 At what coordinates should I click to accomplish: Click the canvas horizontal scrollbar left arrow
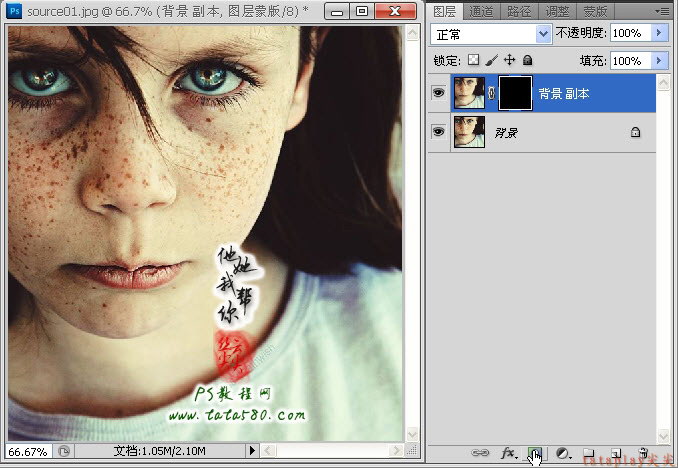[x=268, y=451]
